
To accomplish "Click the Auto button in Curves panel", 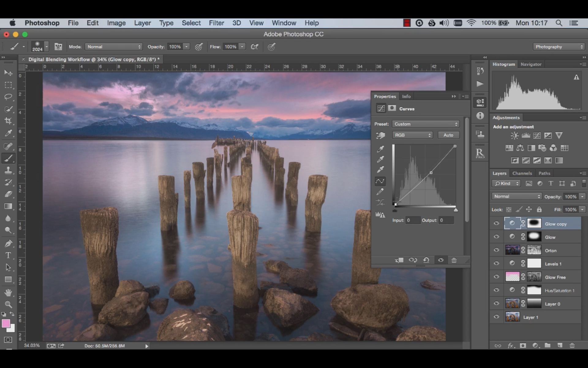I will (447, 135).
